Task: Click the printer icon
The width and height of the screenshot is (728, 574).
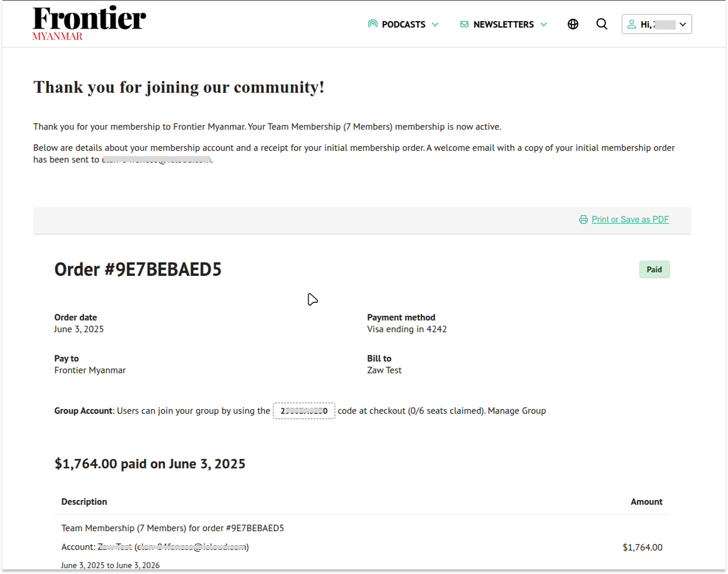Action: [584, 220]
